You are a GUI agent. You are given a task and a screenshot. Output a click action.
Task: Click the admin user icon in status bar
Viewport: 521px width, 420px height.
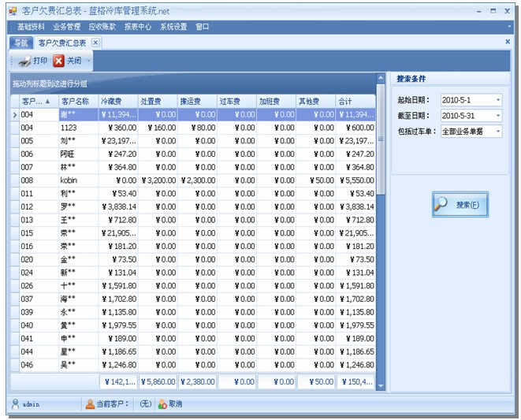click(15, 404)
